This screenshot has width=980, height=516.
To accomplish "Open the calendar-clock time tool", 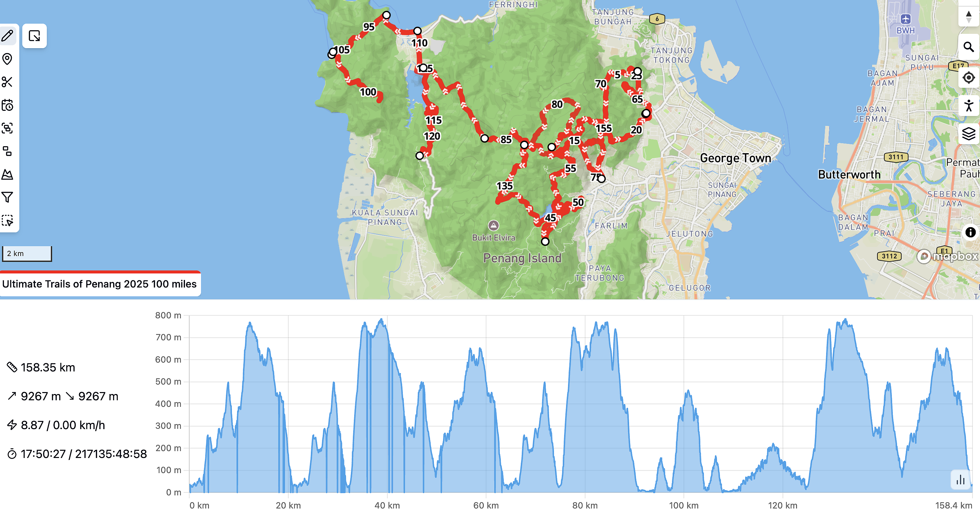I will 7,105.
